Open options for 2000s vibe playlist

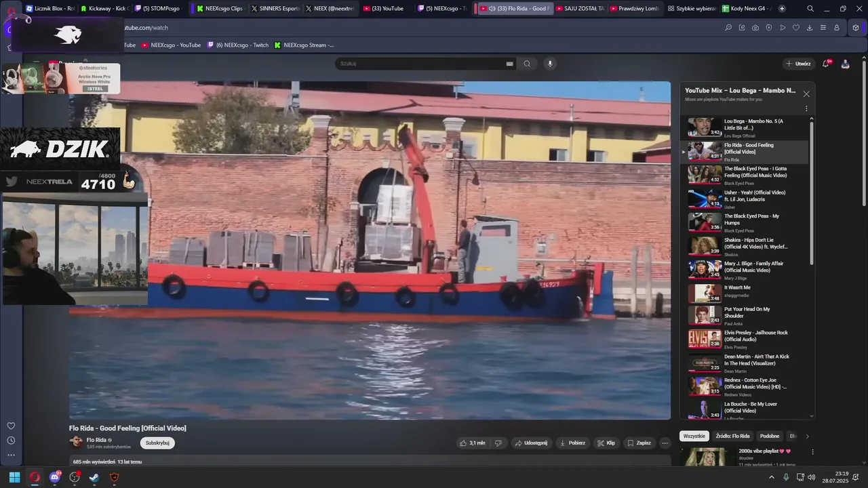pyautogui.click(x=812, y=451)
